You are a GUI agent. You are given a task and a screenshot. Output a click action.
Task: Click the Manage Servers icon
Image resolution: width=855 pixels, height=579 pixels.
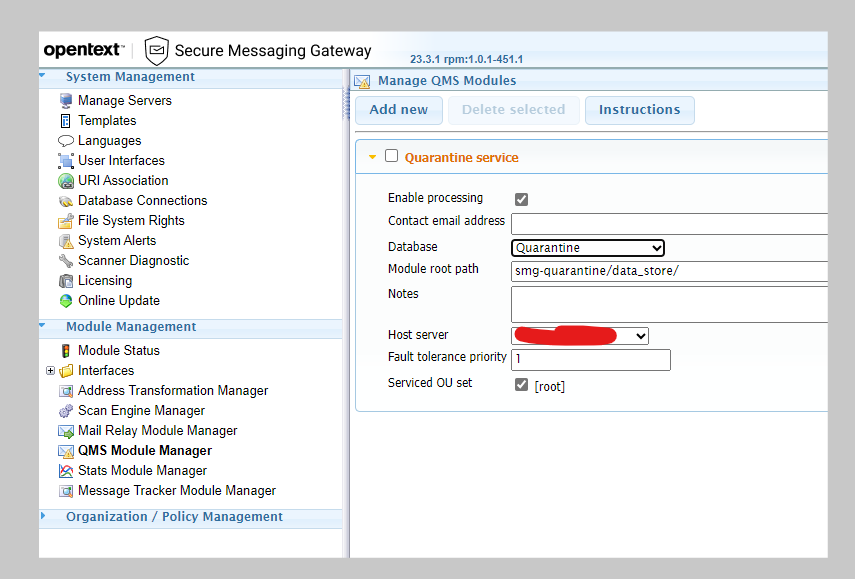[66, 101]
